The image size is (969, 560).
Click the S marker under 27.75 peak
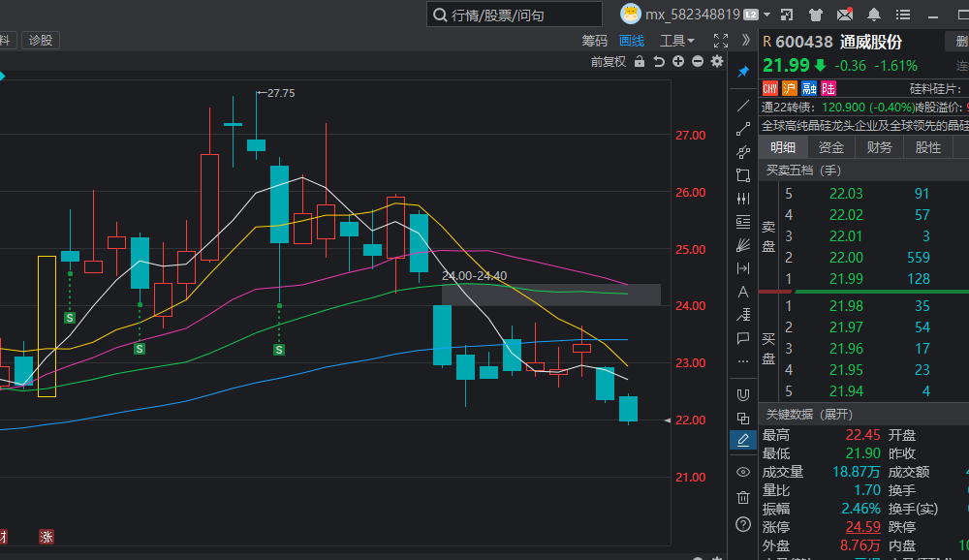point(279,350)
